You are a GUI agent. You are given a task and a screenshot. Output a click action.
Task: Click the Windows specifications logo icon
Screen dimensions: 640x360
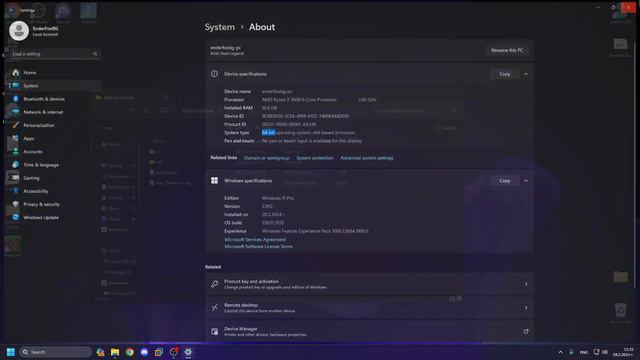(x=214, y=180)
